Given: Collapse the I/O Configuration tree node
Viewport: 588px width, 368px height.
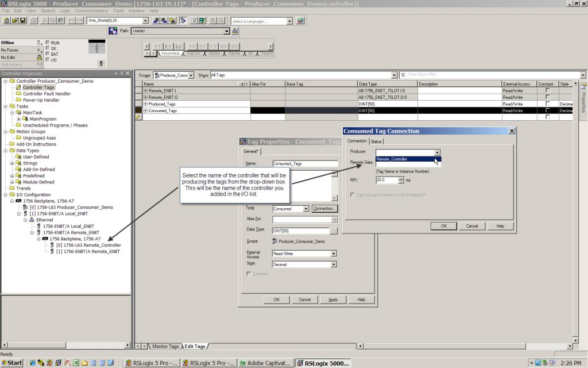Looking at the screenshot, I should (x=5, y=195).
